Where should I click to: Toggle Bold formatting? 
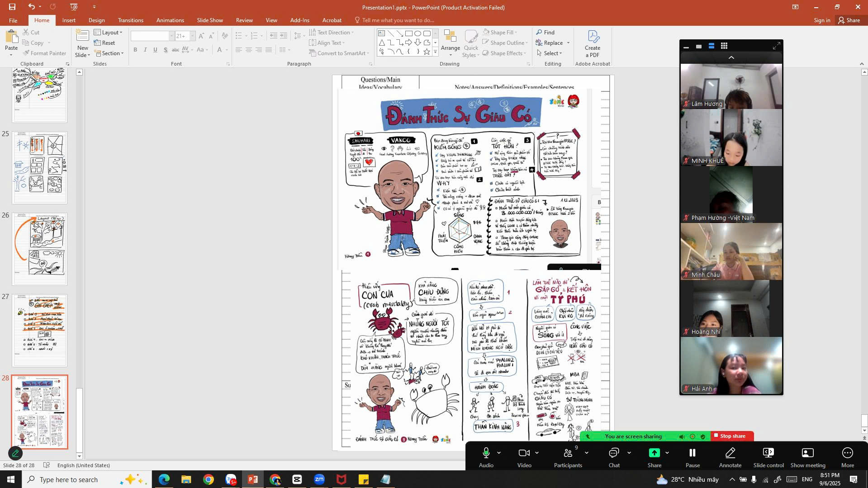[x=135, y=50]
